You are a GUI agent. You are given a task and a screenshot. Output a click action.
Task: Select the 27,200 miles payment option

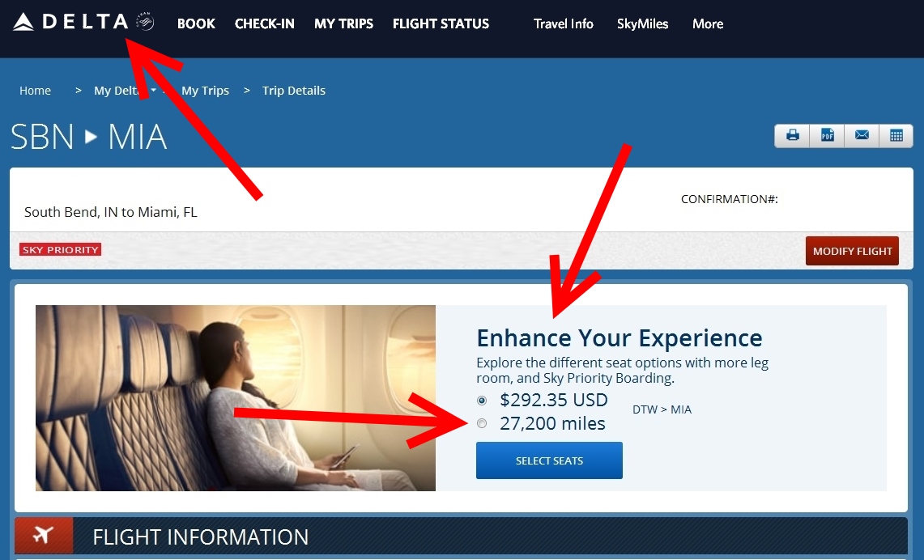pos(482,423)
